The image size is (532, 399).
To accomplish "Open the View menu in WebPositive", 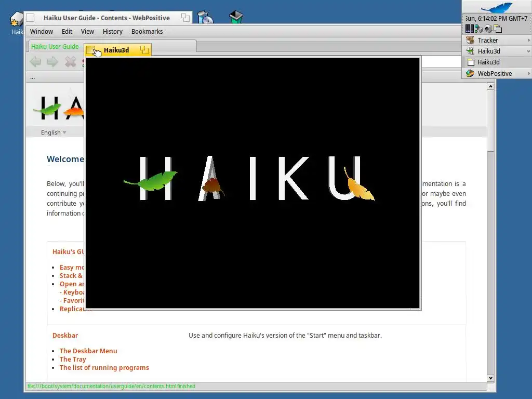I will tap(87, 32).
